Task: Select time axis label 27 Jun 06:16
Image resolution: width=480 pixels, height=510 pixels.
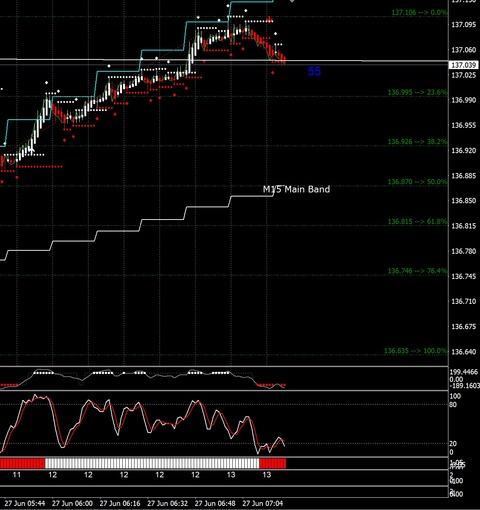Action: pos(120,503)
